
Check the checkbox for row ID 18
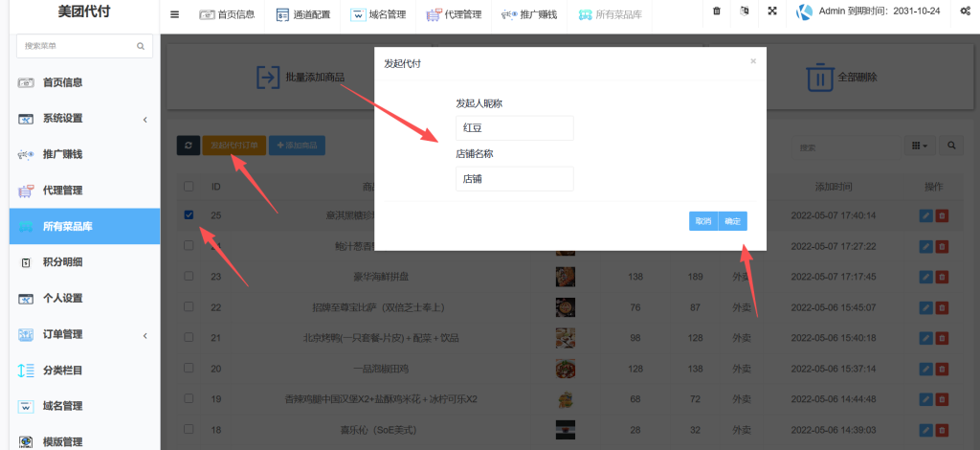(x=189, y=429)
